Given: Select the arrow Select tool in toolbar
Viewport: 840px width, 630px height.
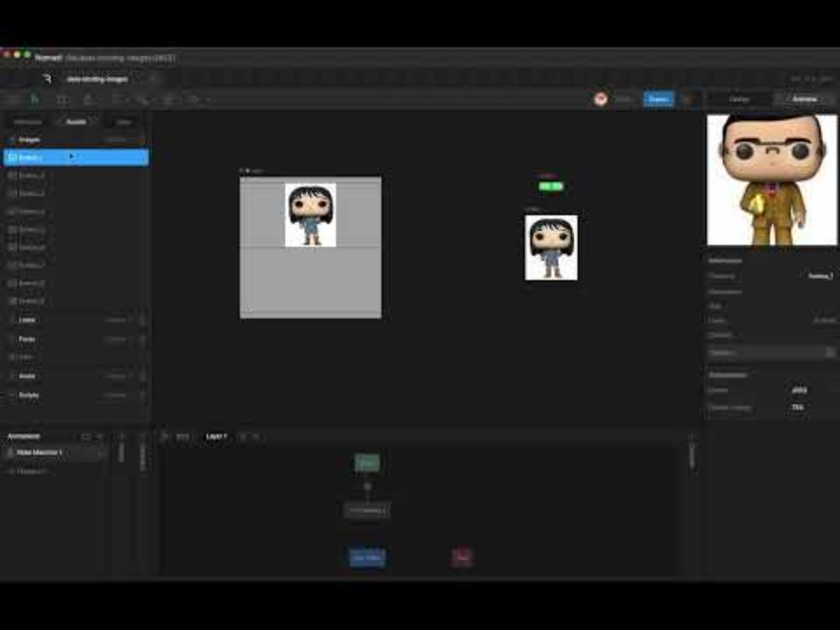Looking at the screenshot, I should point(34,100).
